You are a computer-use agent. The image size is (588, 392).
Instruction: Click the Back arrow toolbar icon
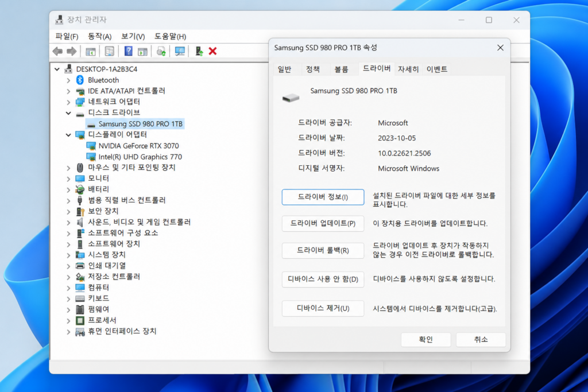click(x=57, y=51)
